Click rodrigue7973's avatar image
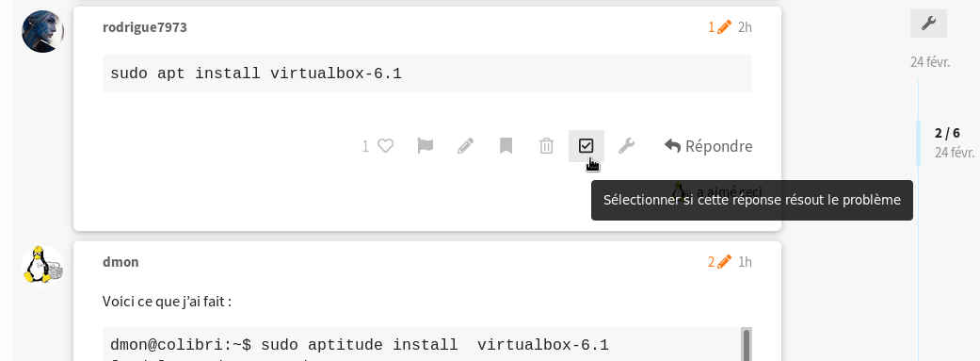This screenshot has height=361, width=980. (x=43, y=31)
